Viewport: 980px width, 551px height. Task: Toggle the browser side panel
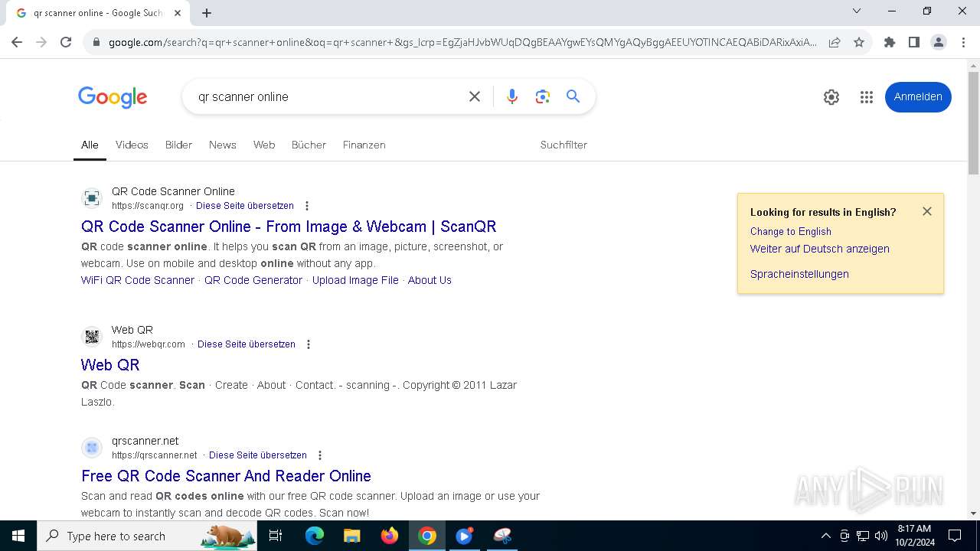pyautogui.click(x=914, y=42)
